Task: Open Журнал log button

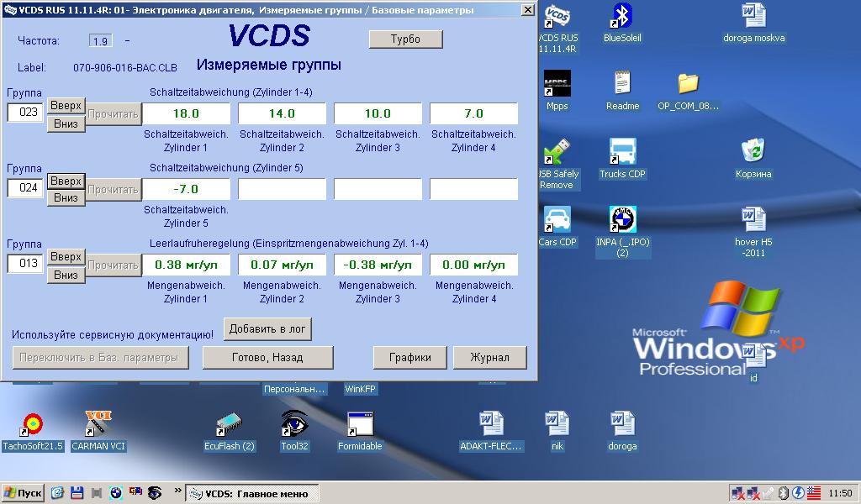Action: tap(490, 358)
